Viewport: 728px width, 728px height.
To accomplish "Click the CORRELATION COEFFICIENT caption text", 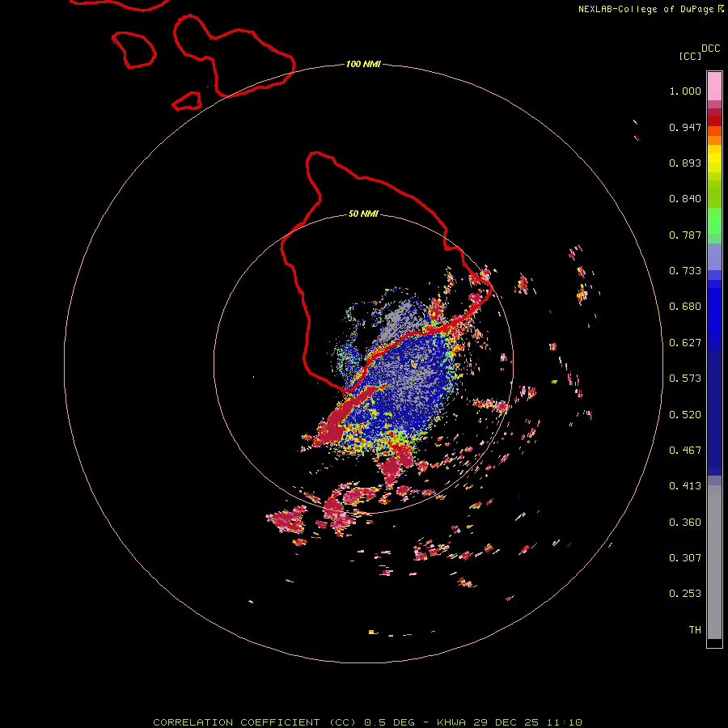I will [x=236, y=722].
